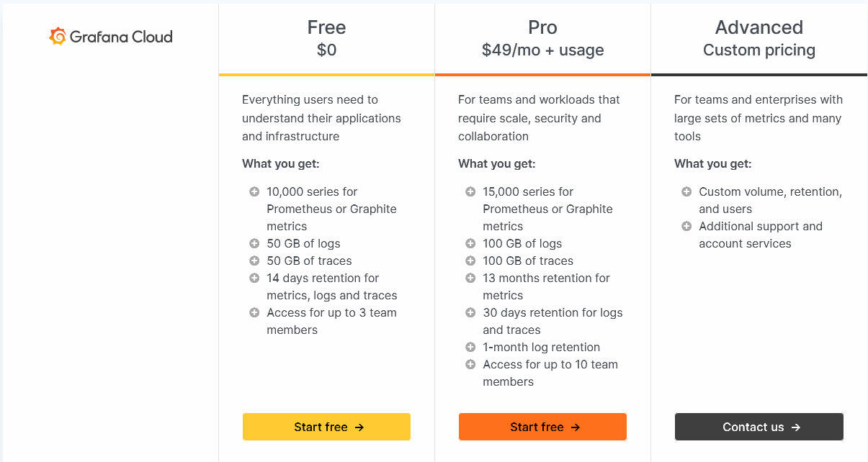Click the Grafana Cloud spiral logo icon

(x=56, y=35)
